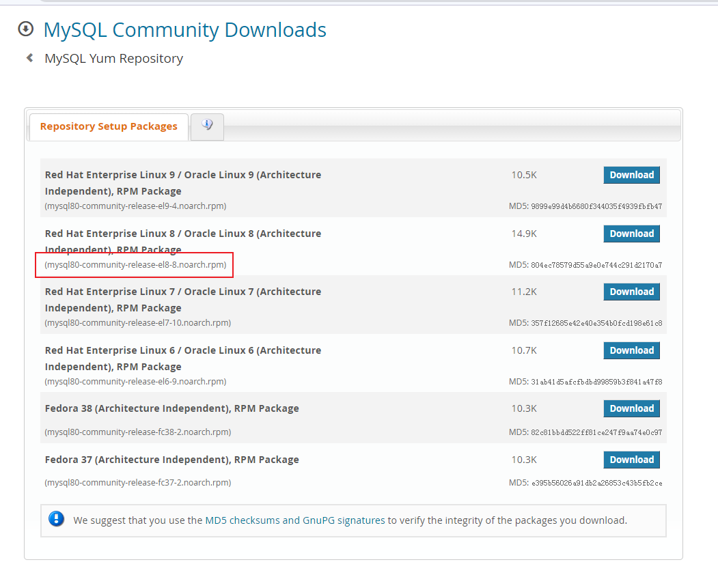Download the Red Hat Enterprise Linux 9 package
Screen dimensions: 718x588
631,175
